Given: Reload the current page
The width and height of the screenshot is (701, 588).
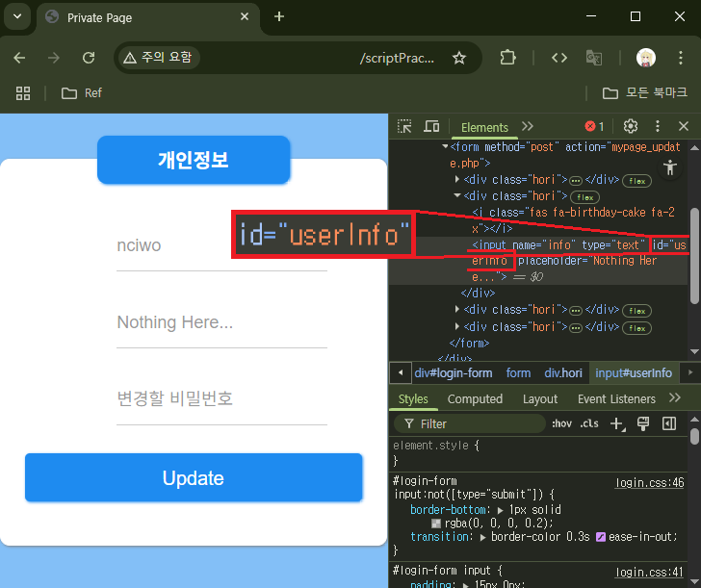Looking at the screenshot, I should tap(89, 58).
